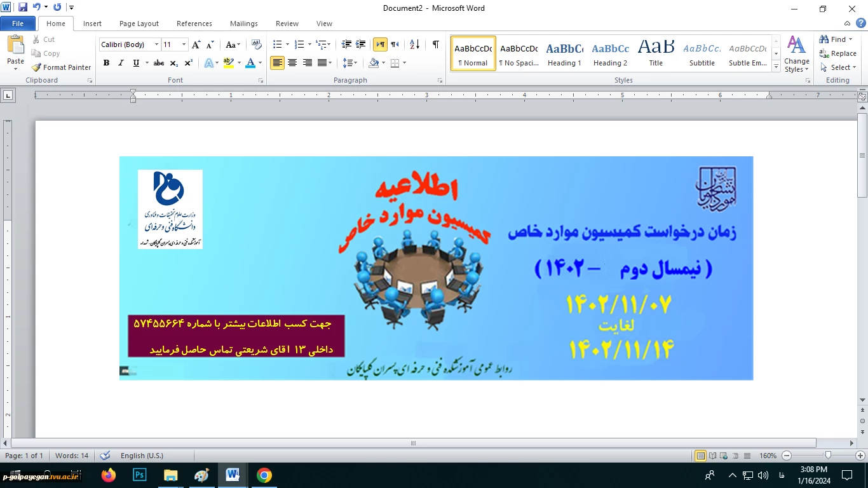Image resolution: width=868 pixels, height=488 pixels.
Task: Open the Underline style dropdown arrow
Action: click(x=147, y=63)
